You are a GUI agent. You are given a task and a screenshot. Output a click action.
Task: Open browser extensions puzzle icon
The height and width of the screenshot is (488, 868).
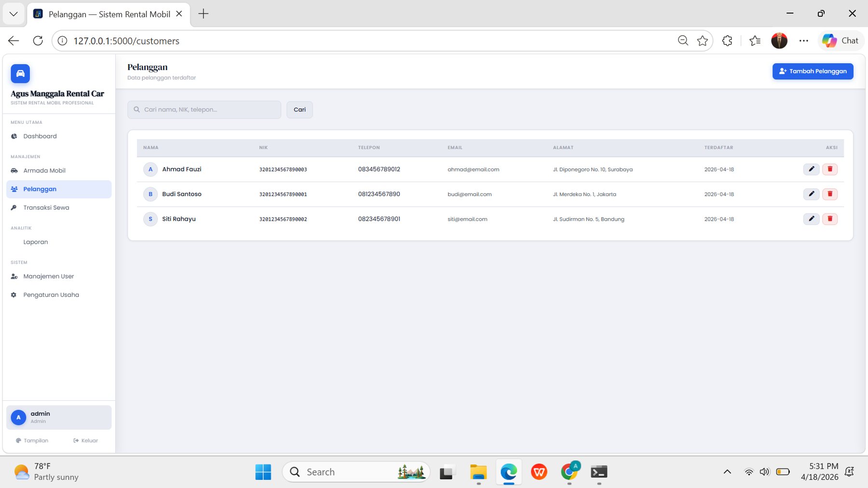(727, 41)
